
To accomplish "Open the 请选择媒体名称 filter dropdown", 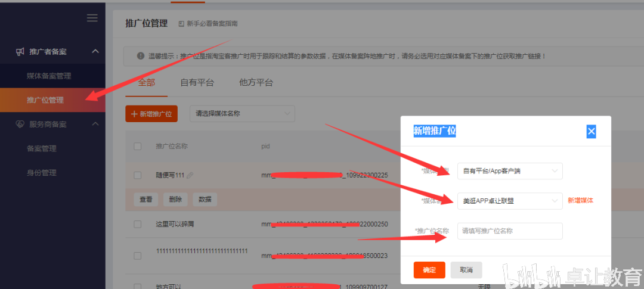I will pyautogui.click(x=242, y=114).
